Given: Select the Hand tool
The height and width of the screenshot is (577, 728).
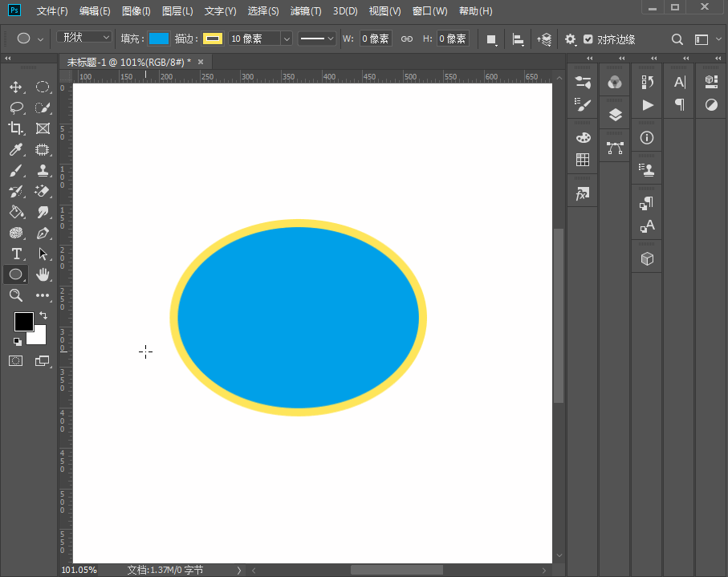Looking at the screenshot, I should [43, 274].
